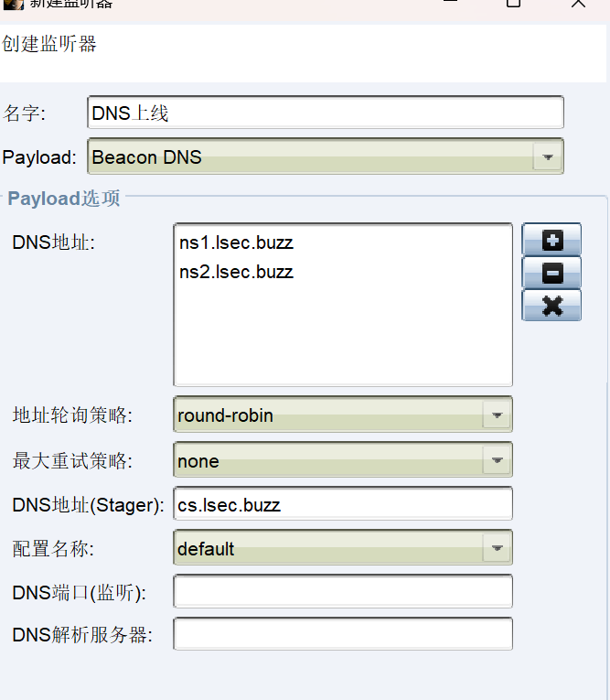Expand the default profile name dropdown
The height and width of the screenshot is (700, 610).
496,549
